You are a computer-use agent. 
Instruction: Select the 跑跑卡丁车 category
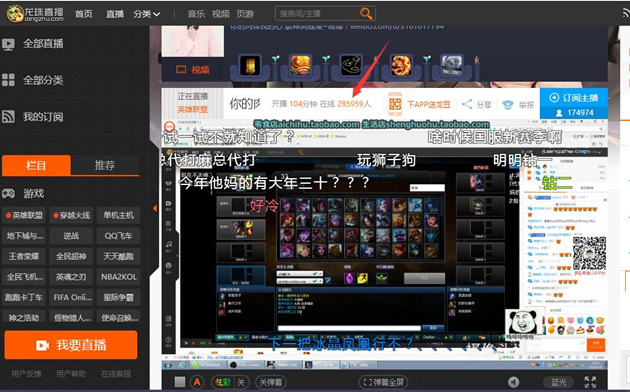pyautogui.click(x=24, y=297)
